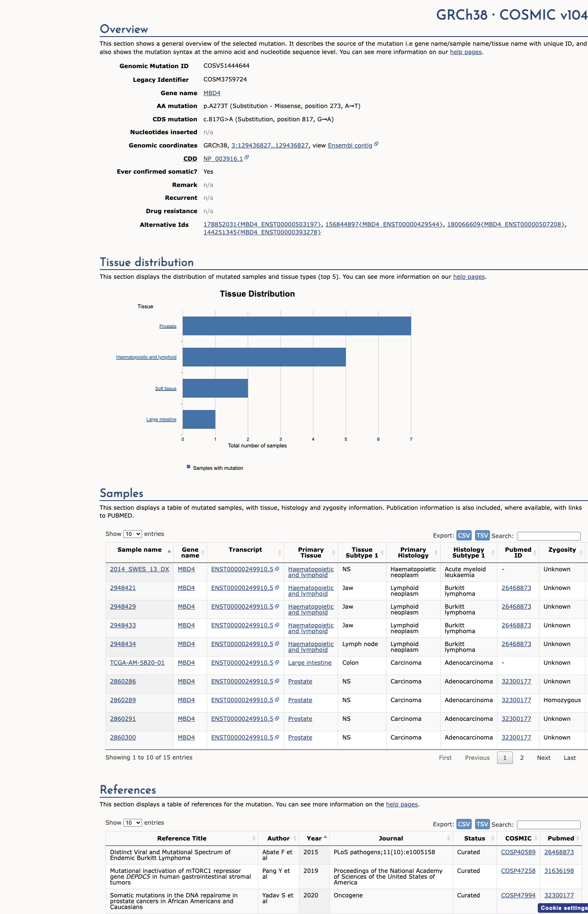The width and height of the screenshot is (588, 914).
Task: Click sort arrows on Transcript column
Action: pos(279,553)
